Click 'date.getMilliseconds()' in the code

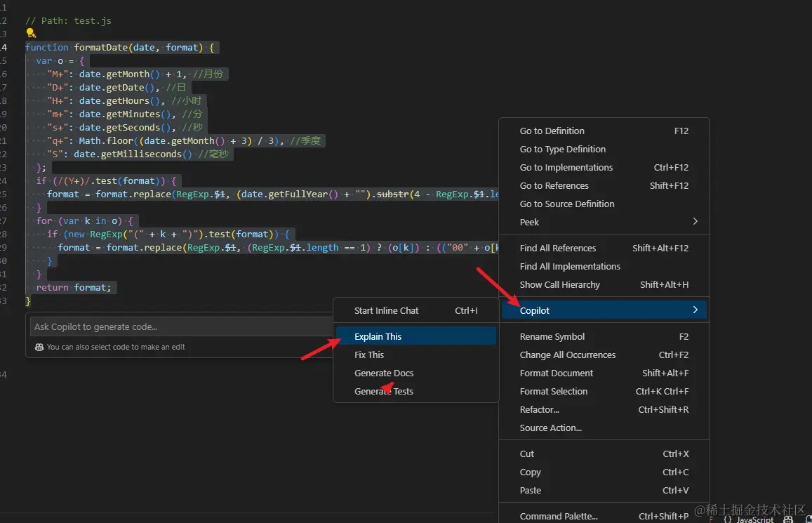[133, 154]
